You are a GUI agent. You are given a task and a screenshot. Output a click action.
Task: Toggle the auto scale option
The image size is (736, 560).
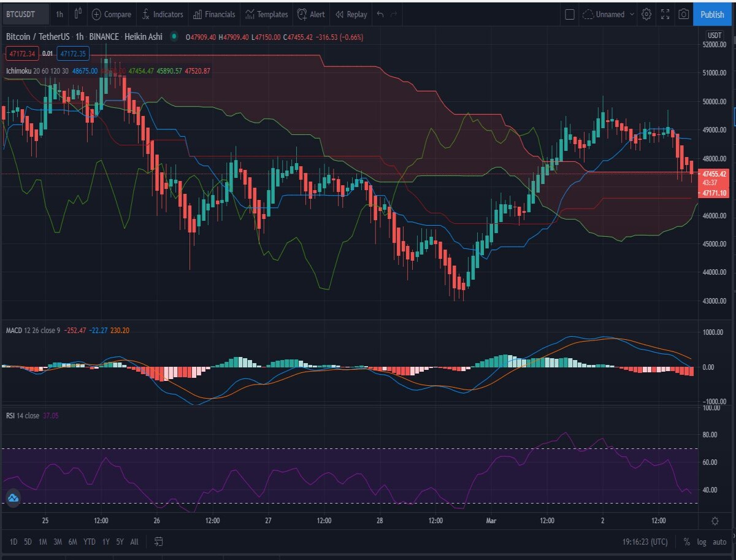coord(720,542)
